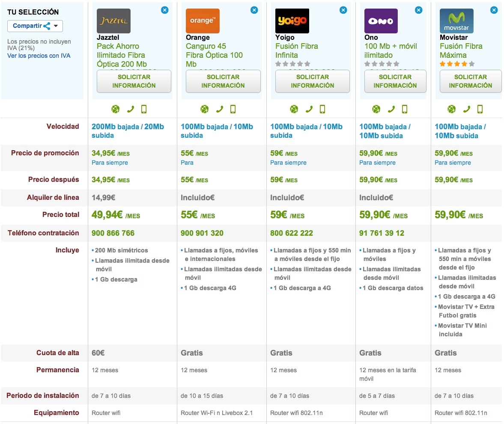504x424 pixels.
Task: Click the Ono logo
Action: point(381,21)
